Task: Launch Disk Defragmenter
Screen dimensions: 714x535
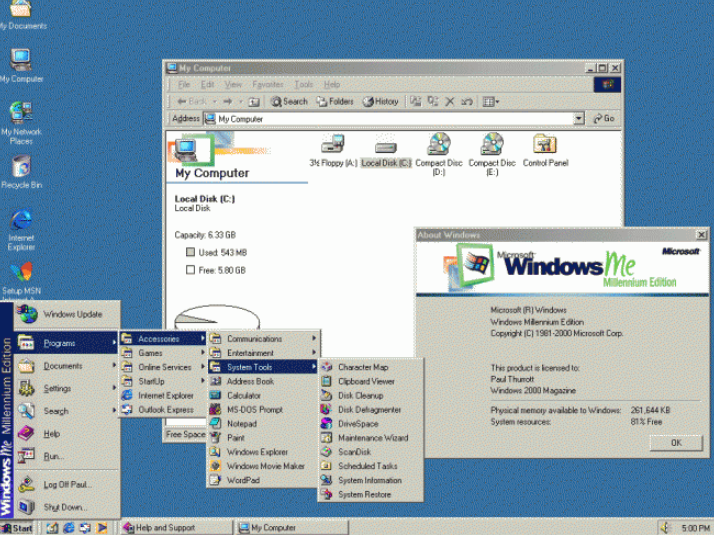Action: [371, 409]
